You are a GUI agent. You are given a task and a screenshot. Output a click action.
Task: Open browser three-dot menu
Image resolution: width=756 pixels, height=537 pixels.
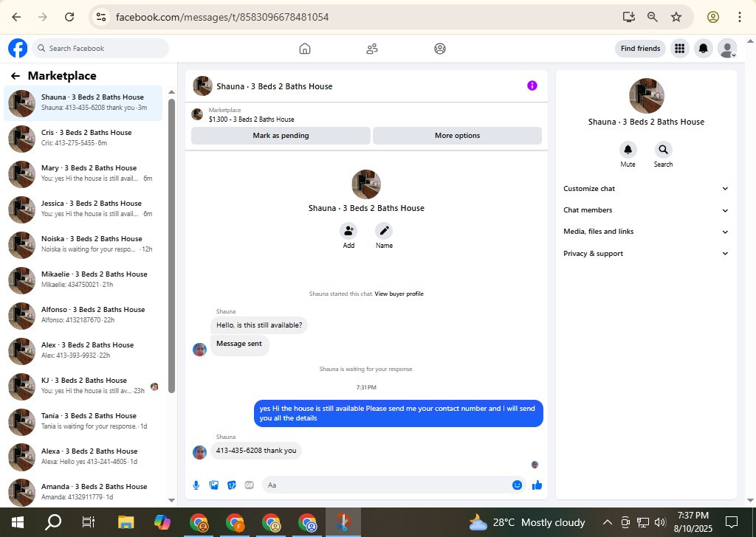739,17
